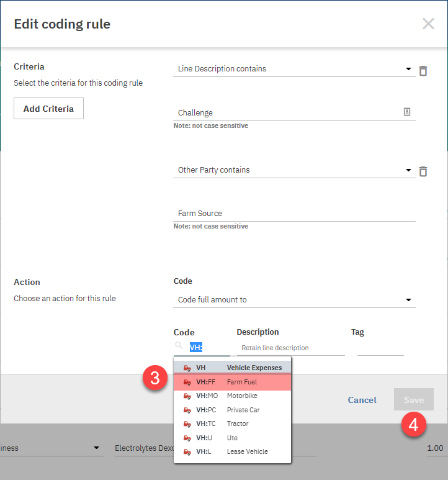Click the vehicle icon beside VH:TC Tractor

coord(187,424)
